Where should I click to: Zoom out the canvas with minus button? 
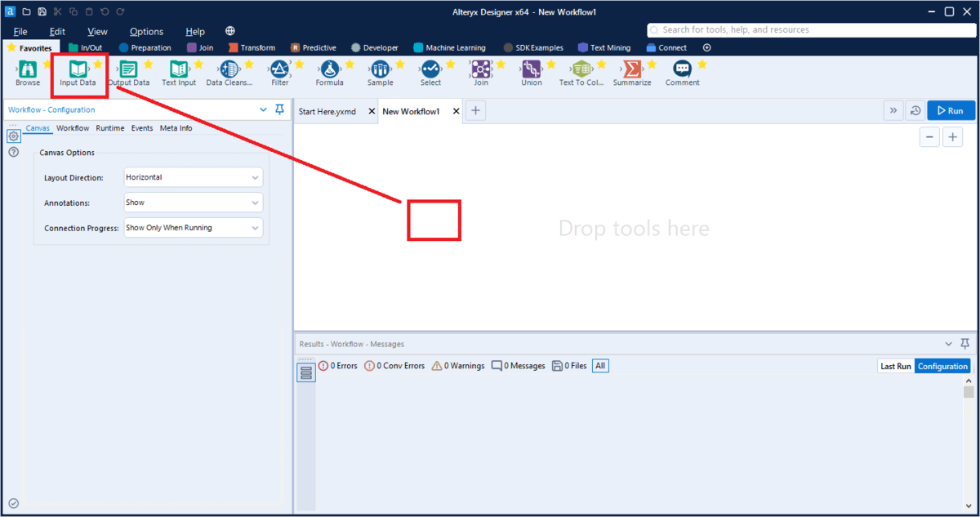(x=929, y=137)
